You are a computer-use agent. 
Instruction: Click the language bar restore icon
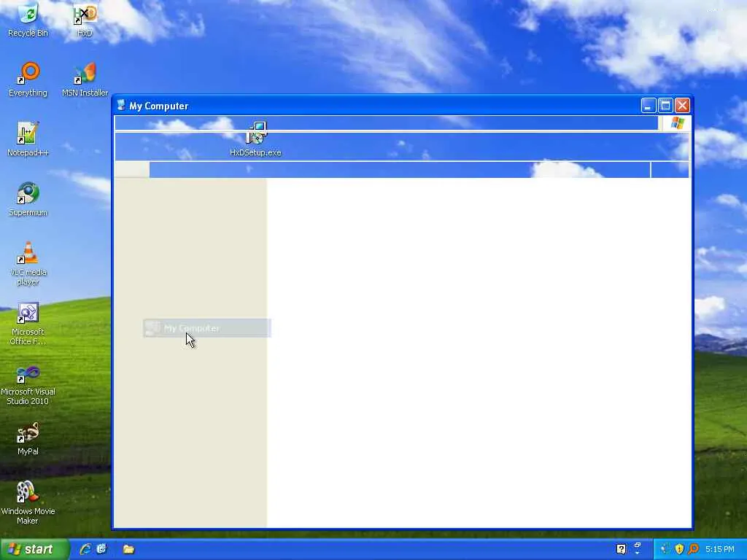(638, 545)
